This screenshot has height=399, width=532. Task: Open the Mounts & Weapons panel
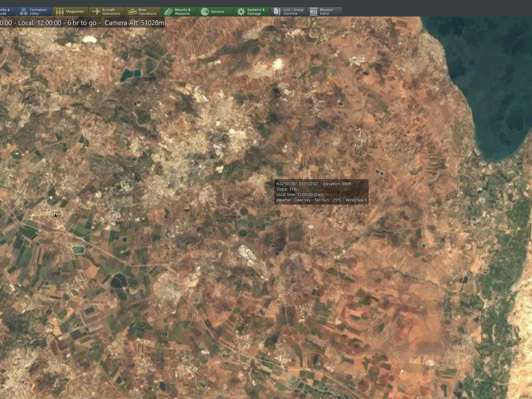coord(179,11)
